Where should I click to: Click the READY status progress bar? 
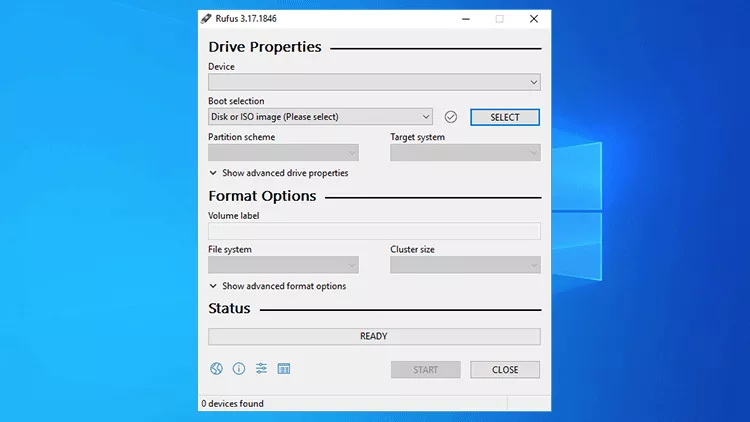coord(374,336)
